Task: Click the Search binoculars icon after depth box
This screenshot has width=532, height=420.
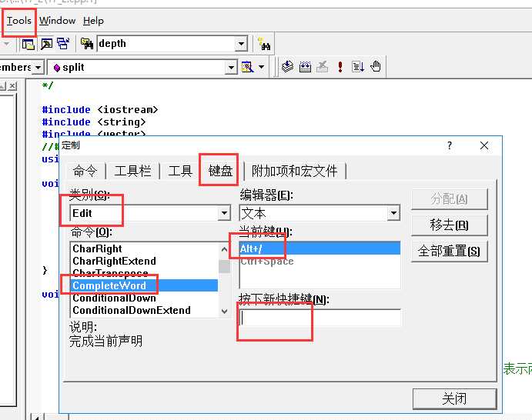Action: pos(263,44)
